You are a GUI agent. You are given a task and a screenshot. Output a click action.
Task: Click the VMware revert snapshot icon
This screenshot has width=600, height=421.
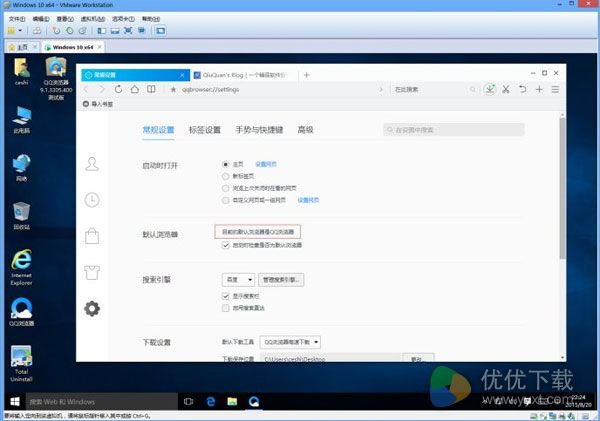70,31
